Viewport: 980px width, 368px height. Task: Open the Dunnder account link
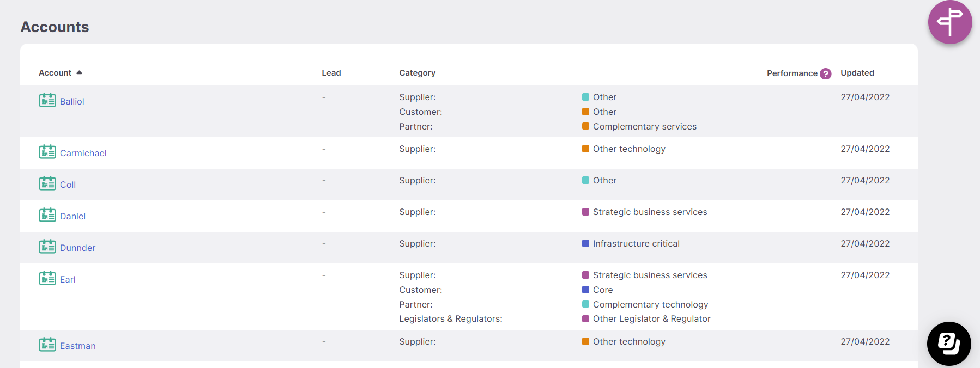(77, 248)
